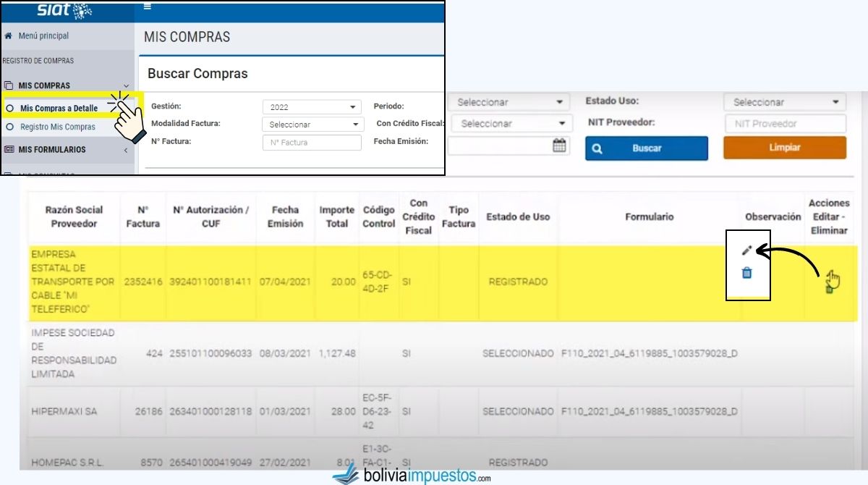This screenshot has width=868, height=485.
Task: Click the MIS COMPRAS section icon
Action: tap(9, 85)
